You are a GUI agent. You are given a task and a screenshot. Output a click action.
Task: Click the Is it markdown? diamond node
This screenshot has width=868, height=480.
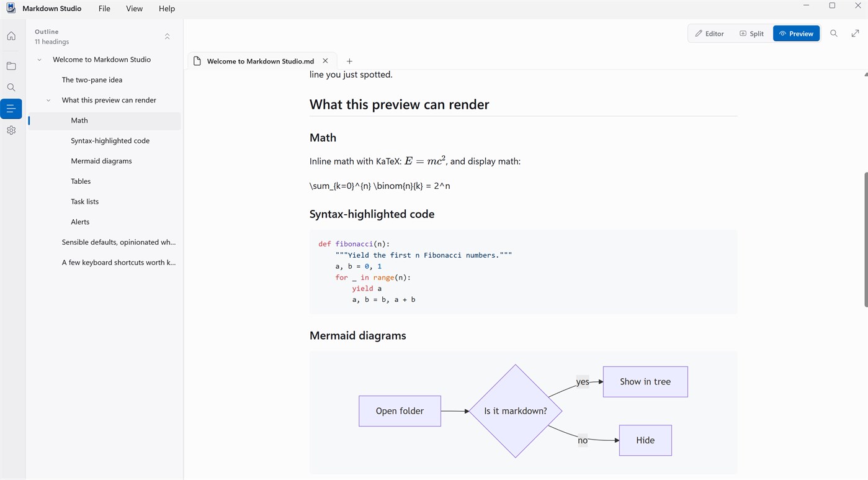pos(516,411)
